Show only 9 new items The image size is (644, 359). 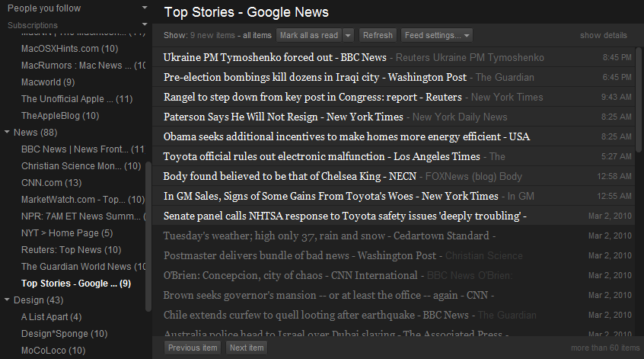pos(212,35)
